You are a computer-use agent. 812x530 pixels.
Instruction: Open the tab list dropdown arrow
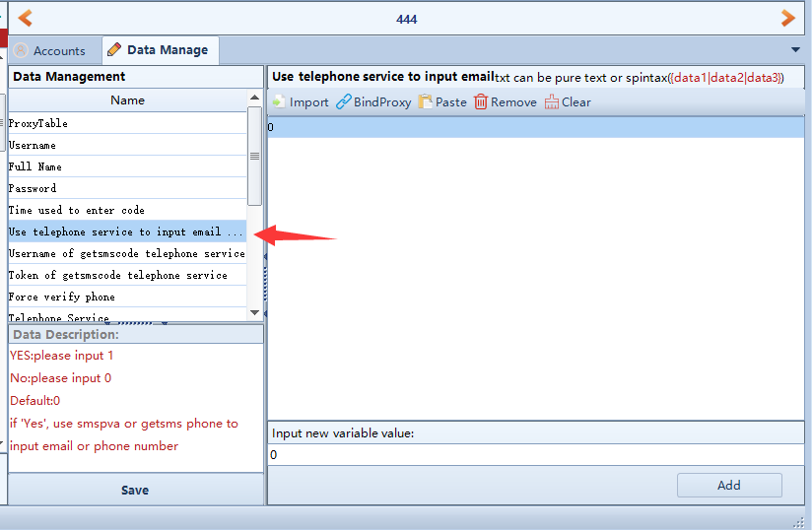(795, 50)
